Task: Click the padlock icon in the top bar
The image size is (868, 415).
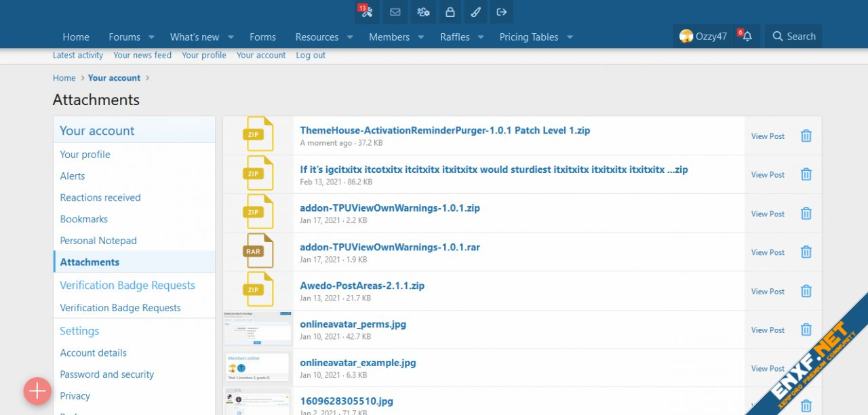Action: point(450,12)
